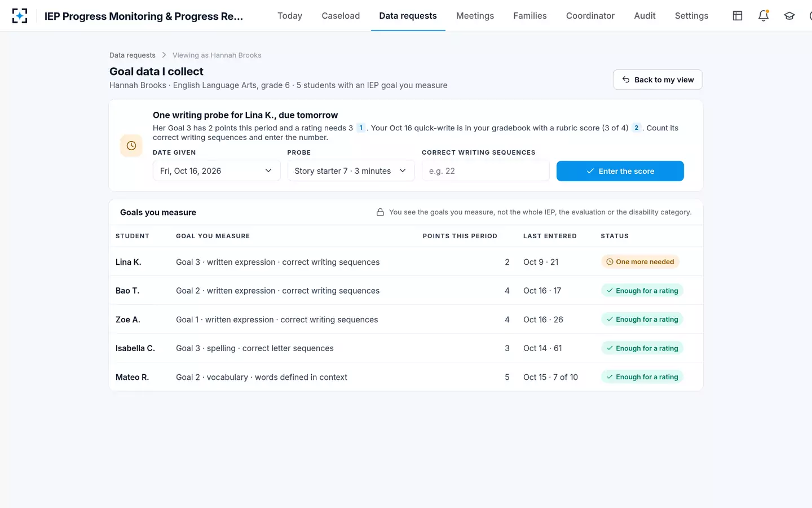Open the notifications bell
The height and width of the screenshot is (508, 812).
[x=764, y=16]
